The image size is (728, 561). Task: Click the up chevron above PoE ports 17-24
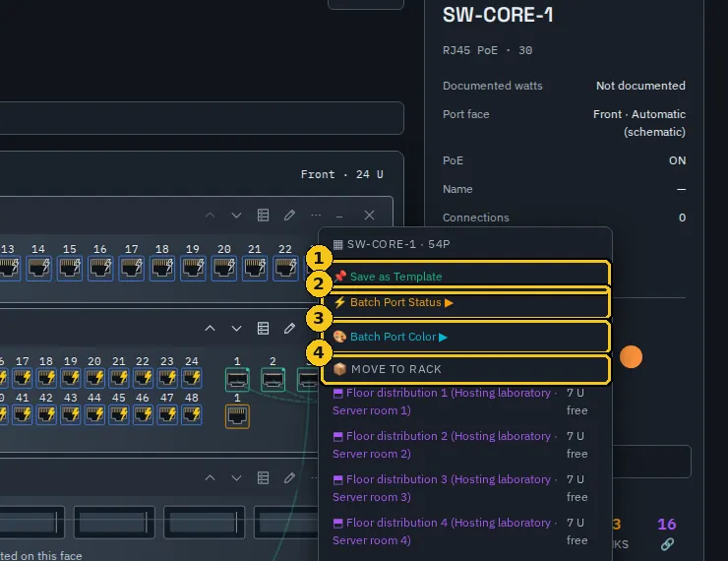pos(210,329)
